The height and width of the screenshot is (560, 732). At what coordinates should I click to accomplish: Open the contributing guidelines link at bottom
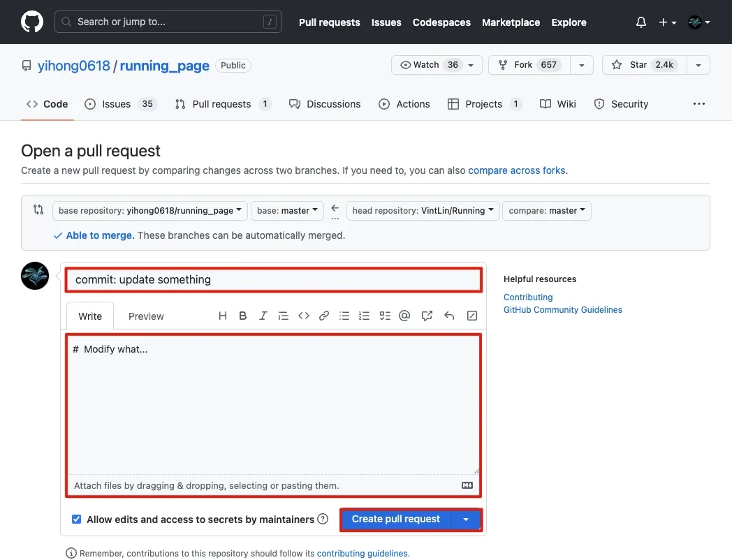tap(363, 554)
